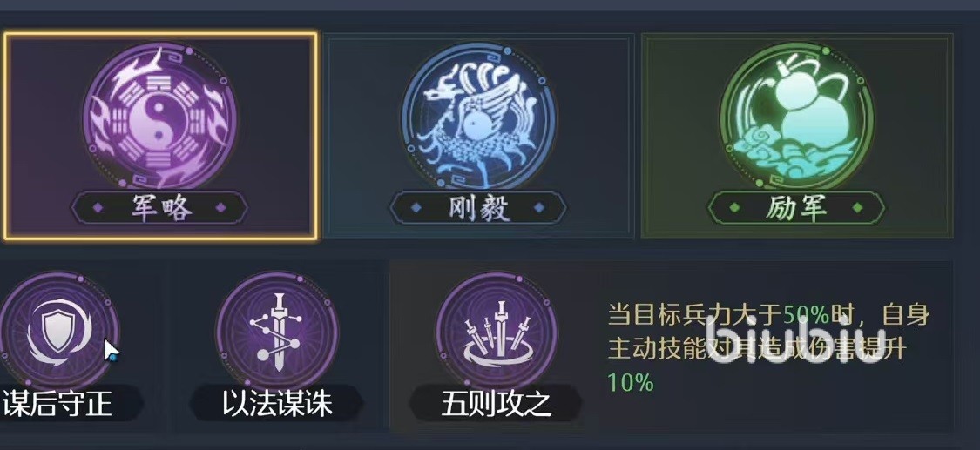980x450 pixels.
Task: Click the biubiu watermark text
Action: (795, 341)
